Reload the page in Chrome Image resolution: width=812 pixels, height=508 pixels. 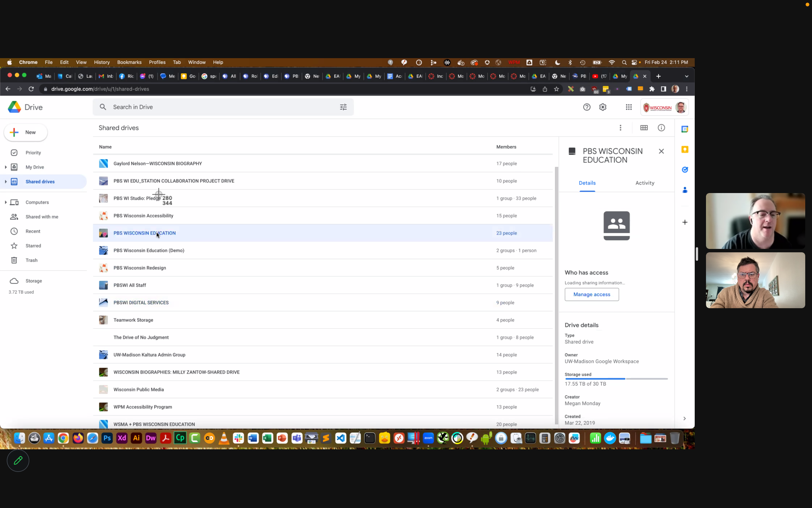click(x=31, y=89)
